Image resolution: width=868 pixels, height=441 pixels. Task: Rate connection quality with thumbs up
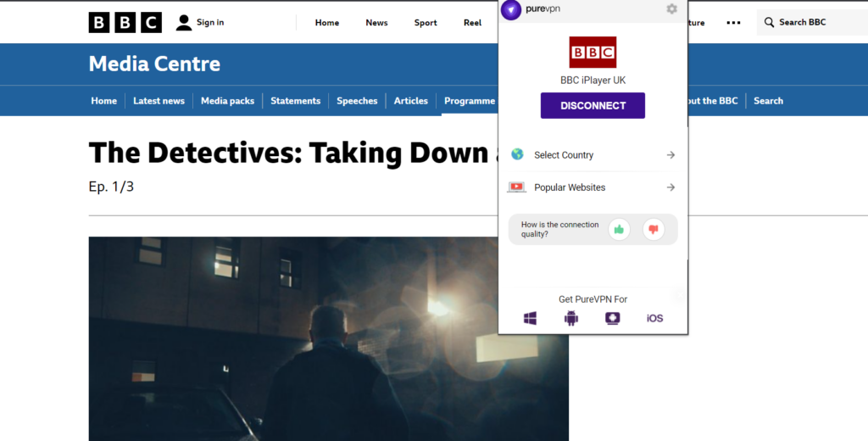tap(619, 229)
